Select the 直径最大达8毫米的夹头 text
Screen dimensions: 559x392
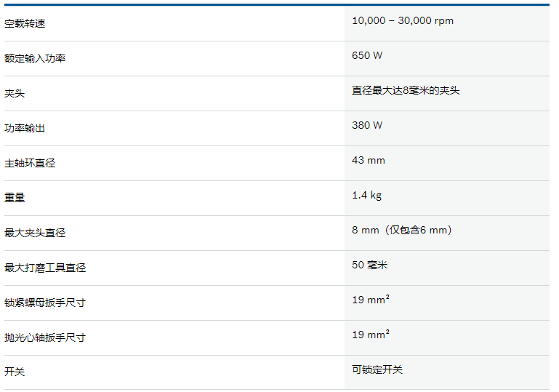click(406, 90)
